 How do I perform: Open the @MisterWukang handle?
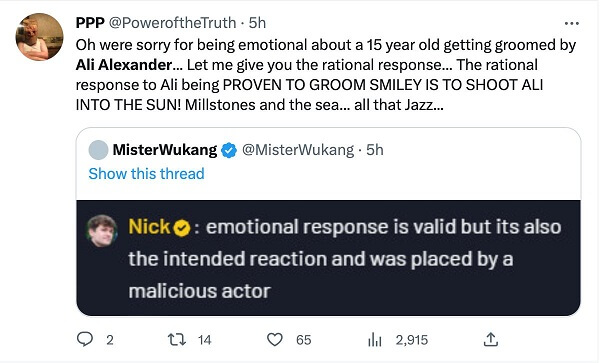point(298,150)
